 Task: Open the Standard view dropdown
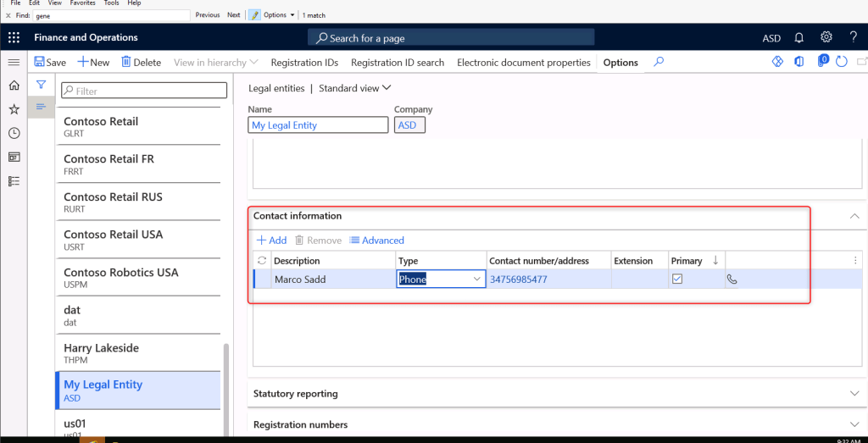[354, 88]
